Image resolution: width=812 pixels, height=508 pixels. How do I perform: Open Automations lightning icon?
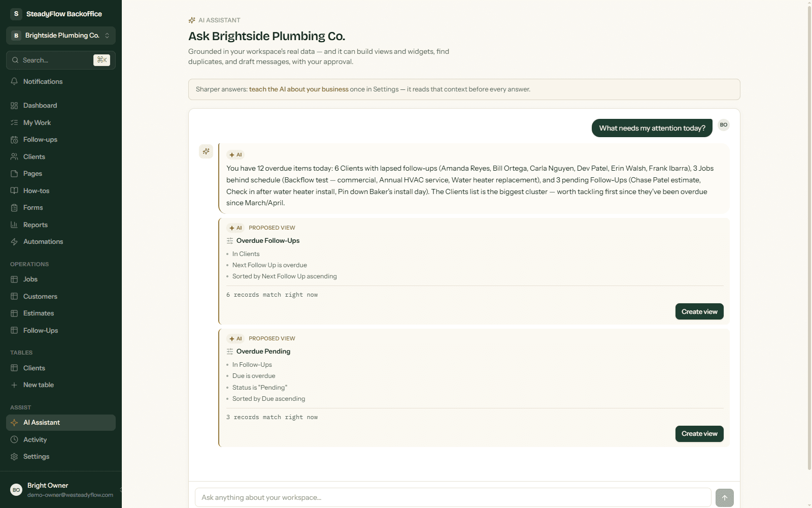(14, 242)
